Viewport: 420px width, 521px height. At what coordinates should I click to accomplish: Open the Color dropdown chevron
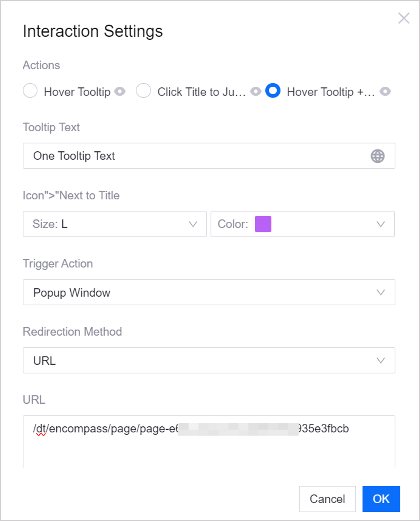click(381, 224)
